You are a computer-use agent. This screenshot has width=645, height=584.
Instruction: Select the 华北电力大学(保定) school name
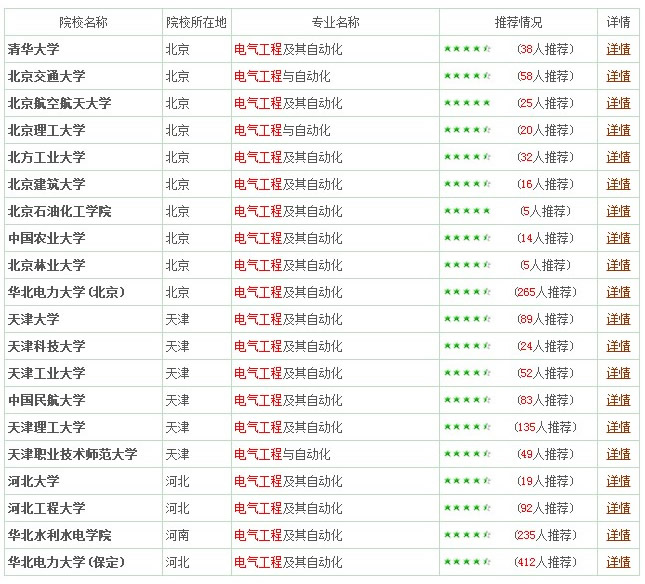pyautogui.click(x=66, y=562)
